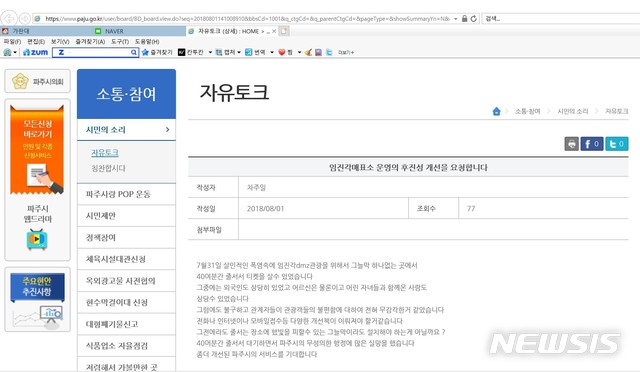Open the 체육시설대관신청 side menu item
Screen dimensions: 640x372
coord(126,259)
